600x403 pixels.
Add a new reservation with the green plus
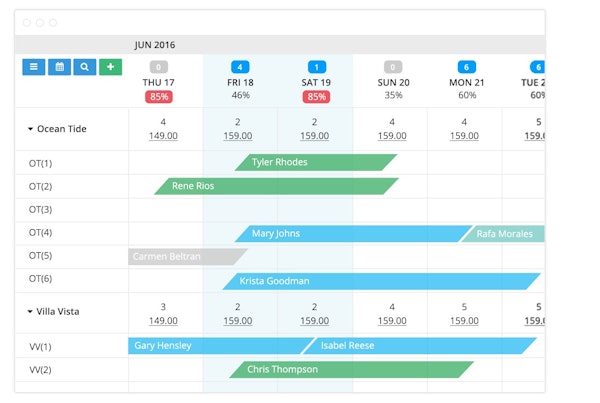111,67
